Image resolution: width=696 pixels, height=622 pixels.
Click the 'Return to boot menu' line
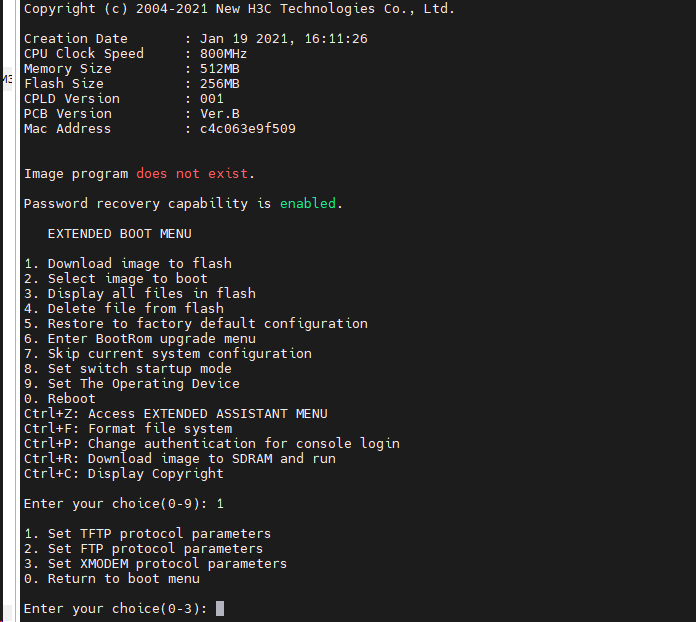pos(111,578)
